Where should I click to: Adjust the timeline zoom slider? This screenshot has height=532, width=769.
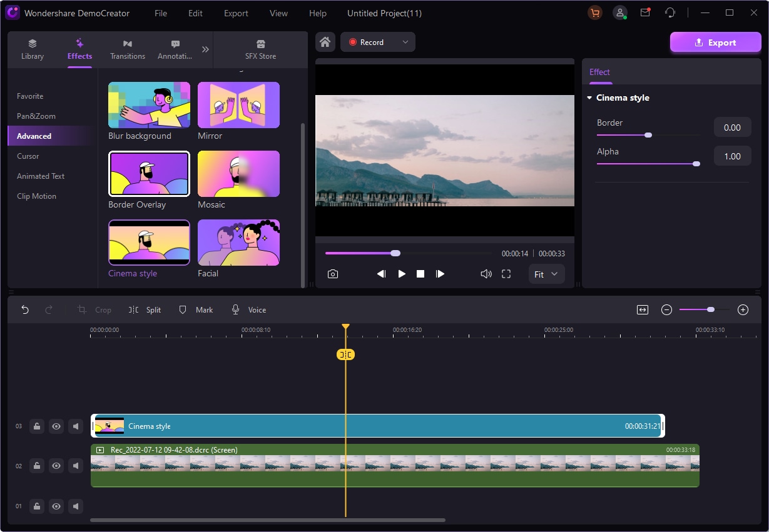coord(704,309)
